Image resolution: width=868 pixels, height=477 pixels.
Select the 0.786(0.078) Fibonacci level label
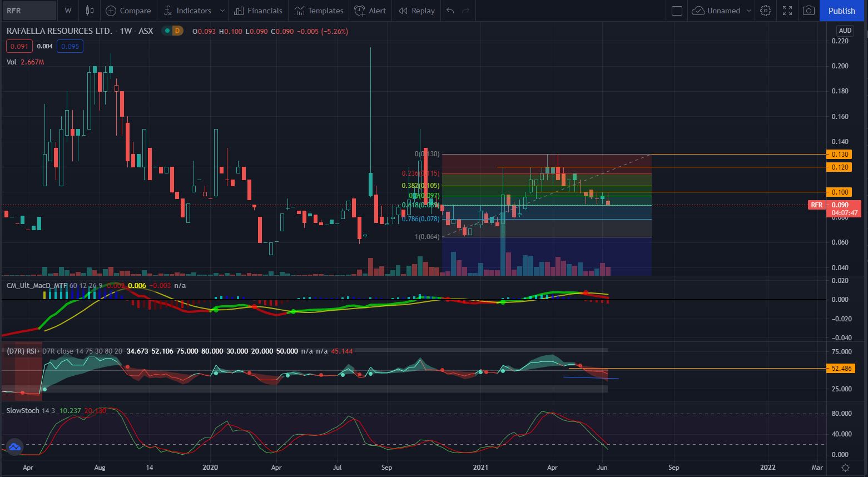click(x=420, y=219)
